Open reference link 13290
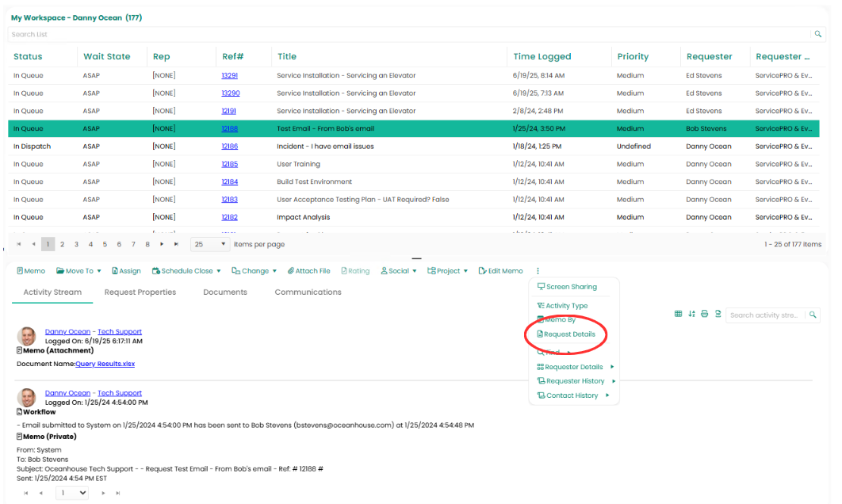Image resolution: width=842 pixels, height=504 pixels. [231, 94]
